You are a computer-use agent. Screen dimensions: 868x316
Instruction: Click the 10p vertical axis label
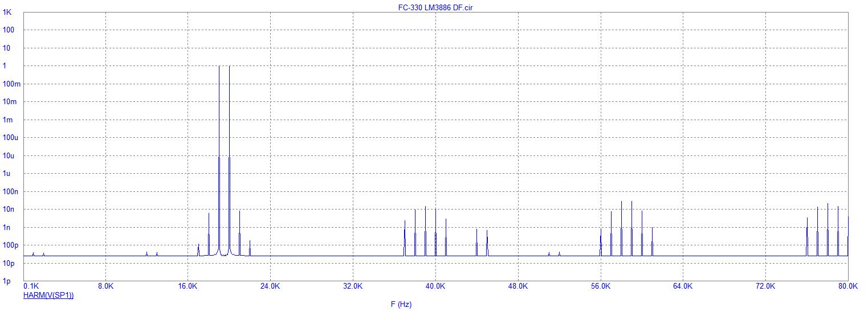pyautogui.click(x=9, y=264)
